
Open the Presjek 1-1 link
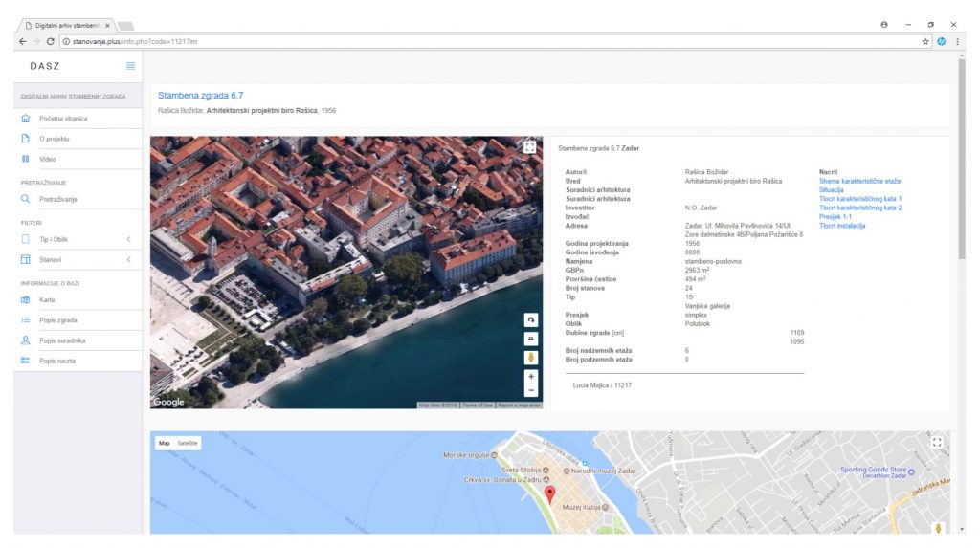[x=835, y=217]
